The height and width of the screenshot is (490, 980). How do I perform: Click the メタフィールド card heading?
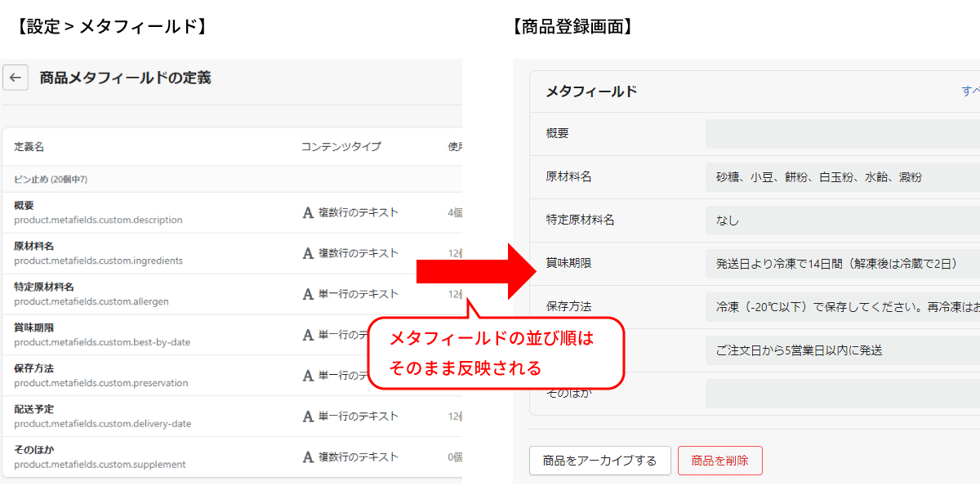click(591, 91)
